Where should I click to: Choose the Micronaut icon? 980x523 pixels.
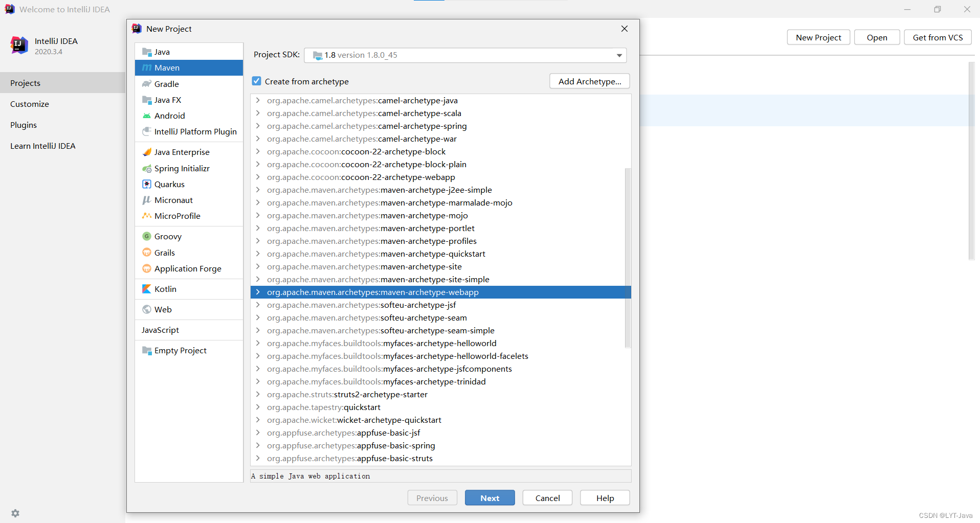click(147, 200)
